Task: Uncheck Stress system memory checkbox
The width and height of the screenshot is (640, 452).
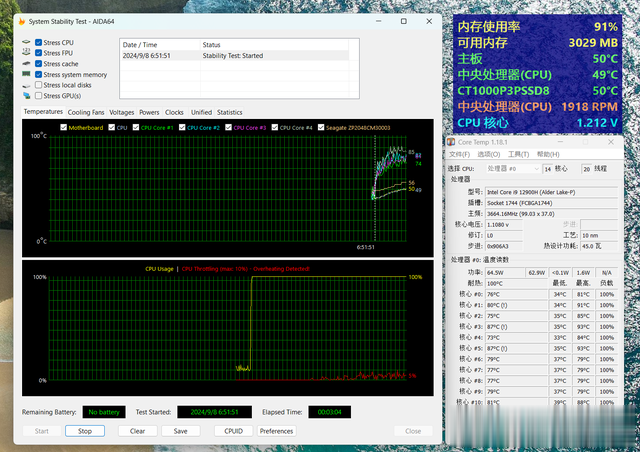Action: [38, 74]
